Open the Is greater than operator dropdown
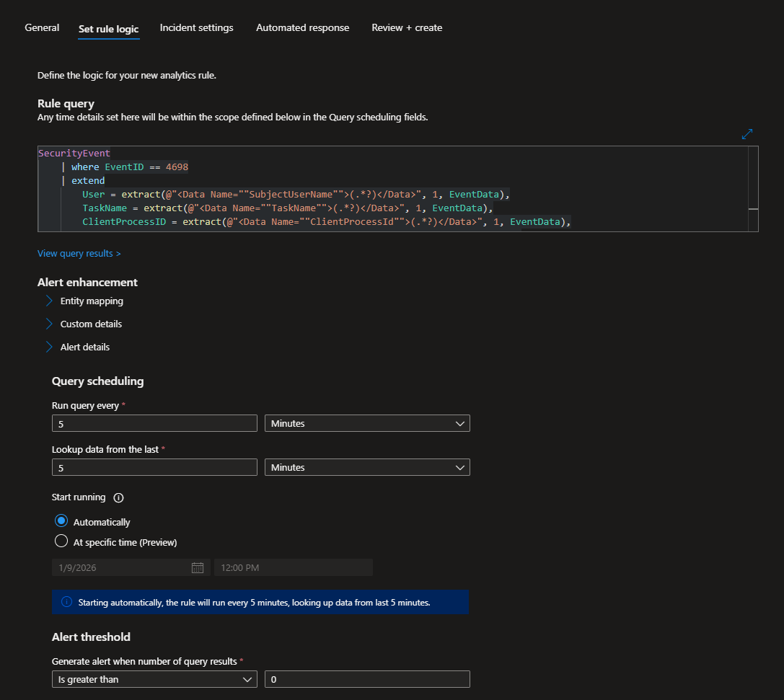This screenshot has height=700, width=784. [x=154, y=679]
